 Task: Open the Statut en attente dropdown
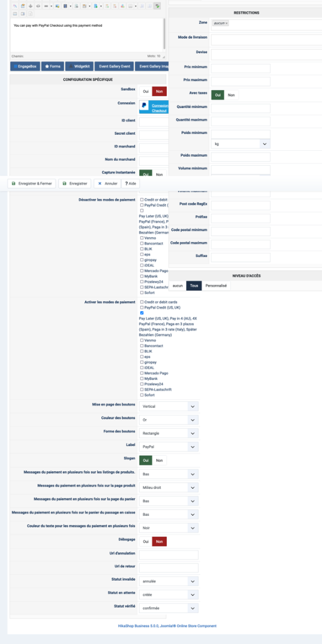click(168, 595)
